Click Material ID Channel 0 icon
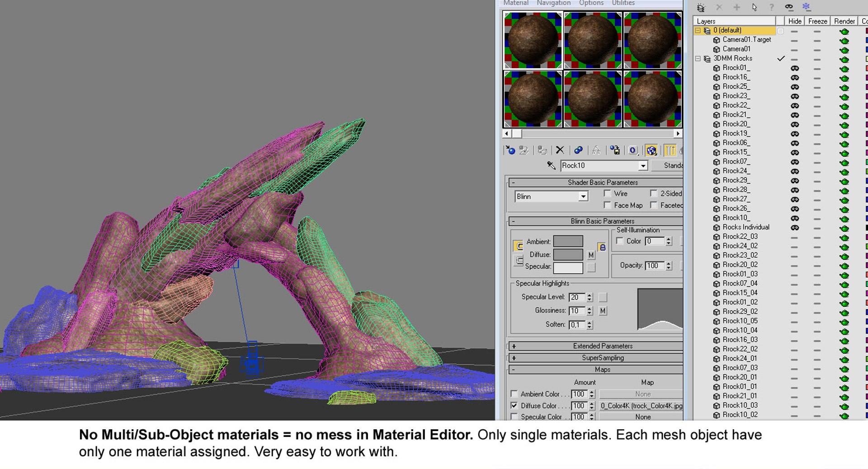 [x=633, y=150]
